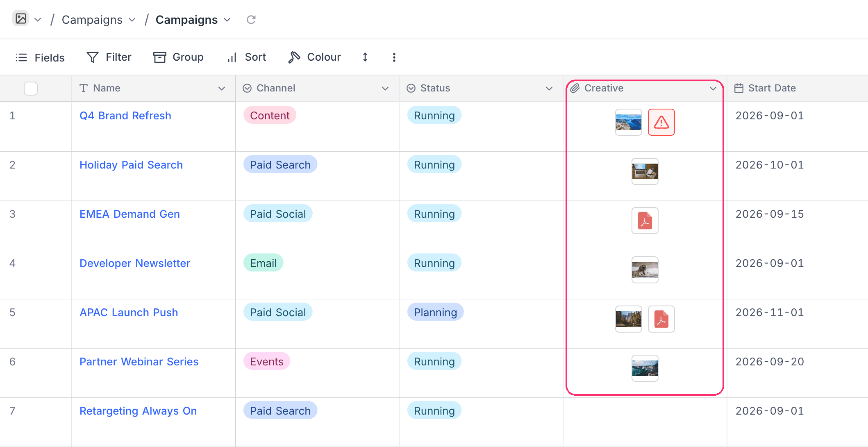Select the 2026-11-01 start date cell
The height and width of the screenshot is (447, 868).
tap(797, 324)
